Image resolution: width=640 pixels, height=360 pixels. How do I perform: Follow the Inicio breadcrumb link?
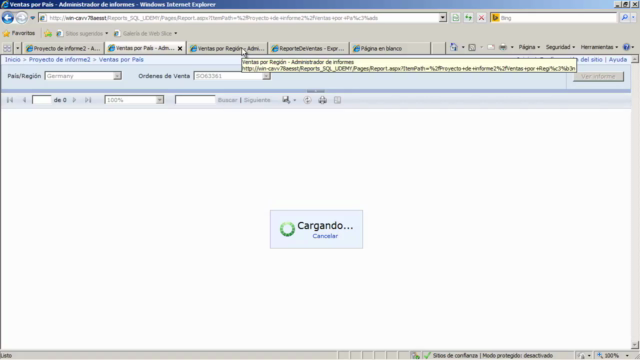pos(13,60)
